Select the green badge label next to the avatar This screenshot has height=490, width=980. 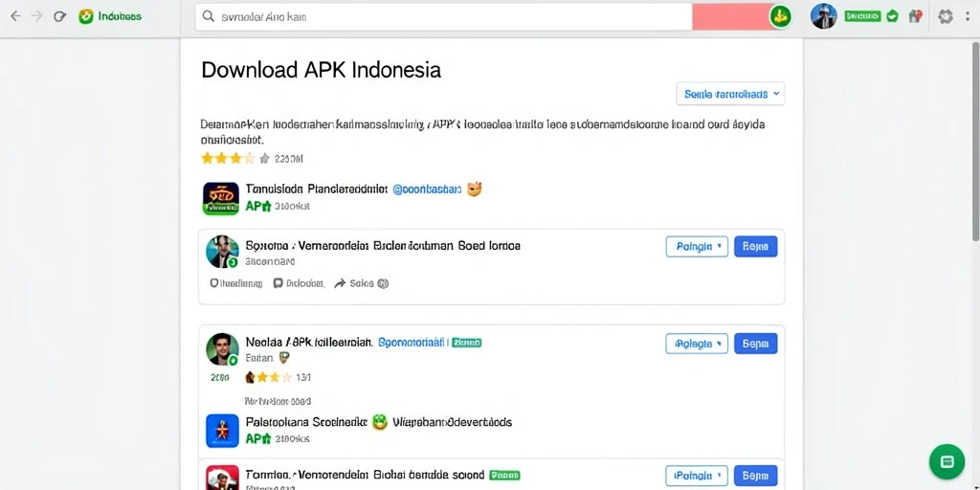point(862,16)
